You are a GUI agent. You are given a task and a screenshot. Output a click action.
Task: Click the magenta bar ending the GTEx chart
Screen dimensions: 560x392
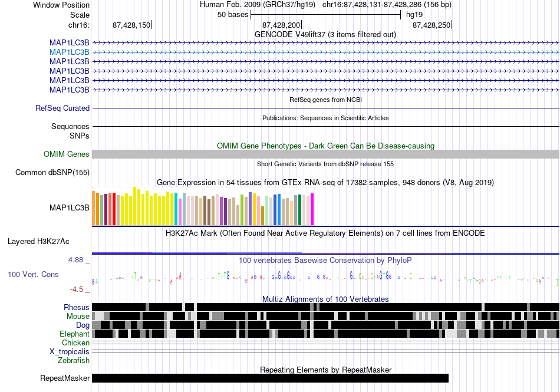tap(312, 209)
